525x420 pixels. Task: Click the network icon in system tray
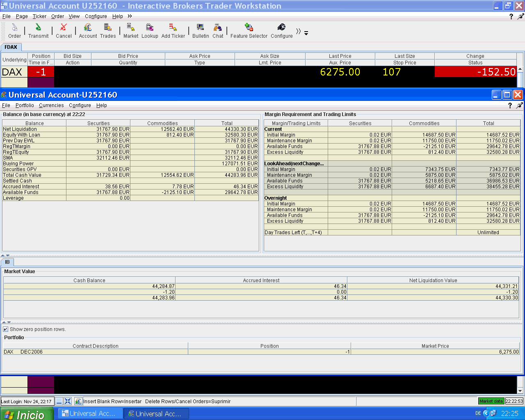(493, 413)
